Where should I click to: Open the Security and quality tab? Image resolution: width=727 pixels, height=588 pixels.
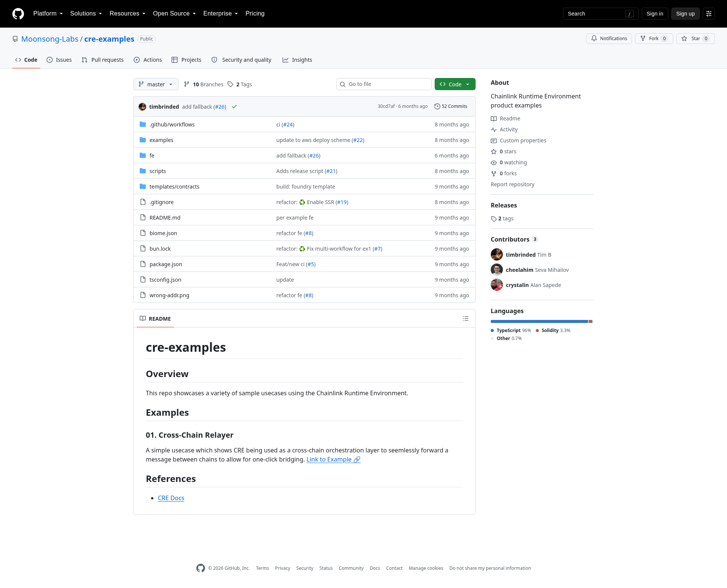pos(241,60)
